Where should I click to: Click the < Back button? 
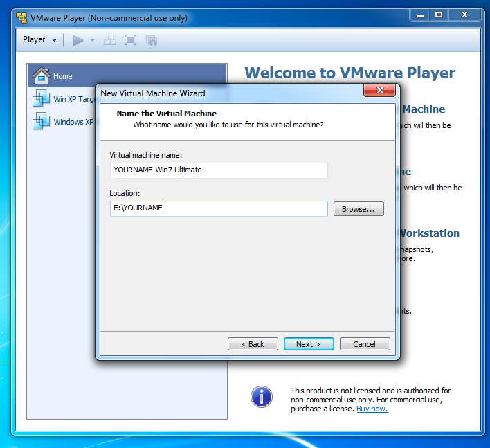click(253, 344)
